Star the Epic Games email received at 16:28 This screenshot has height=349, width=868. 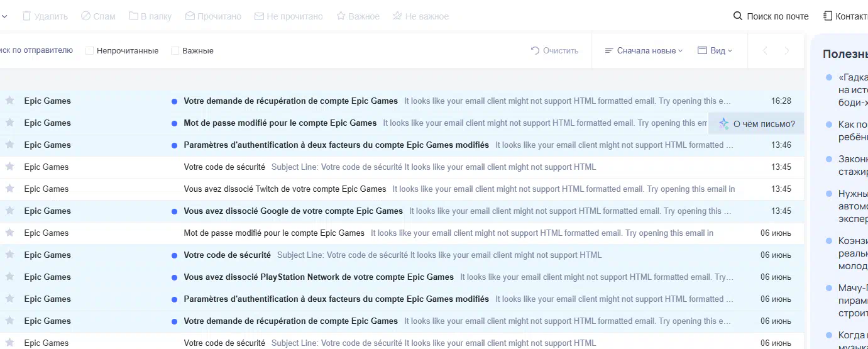point(9,101)
